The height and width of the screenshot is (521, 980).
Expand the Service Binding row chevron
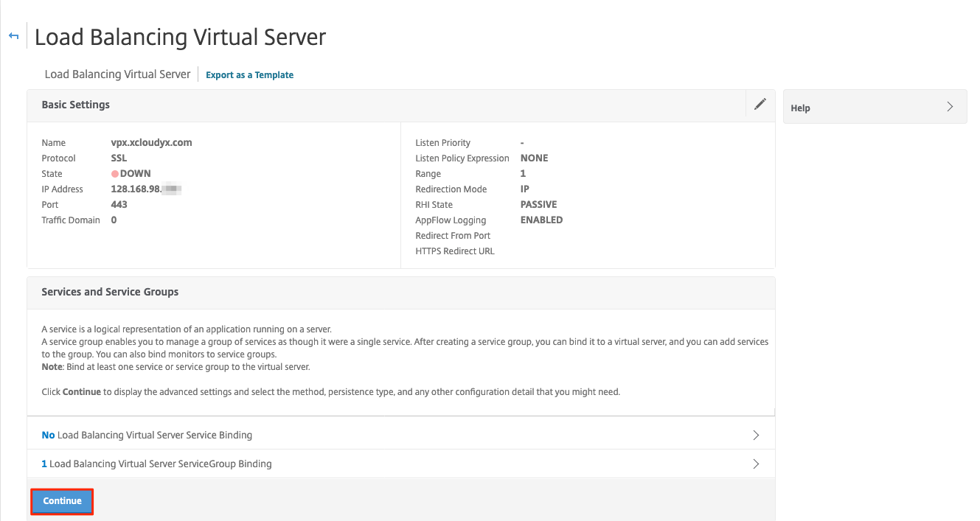tap(755, 435)
